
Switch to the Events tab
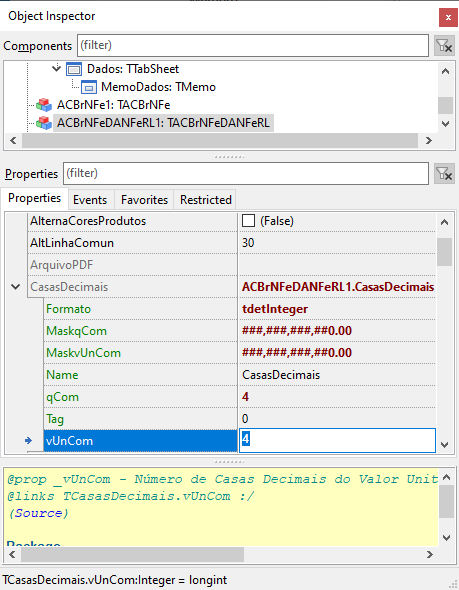(x=90, y=200)
